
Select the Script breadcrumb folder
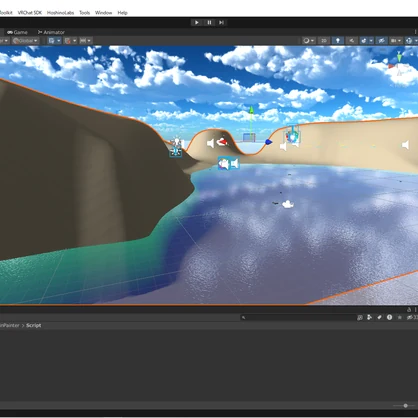(x=34, y=325)
